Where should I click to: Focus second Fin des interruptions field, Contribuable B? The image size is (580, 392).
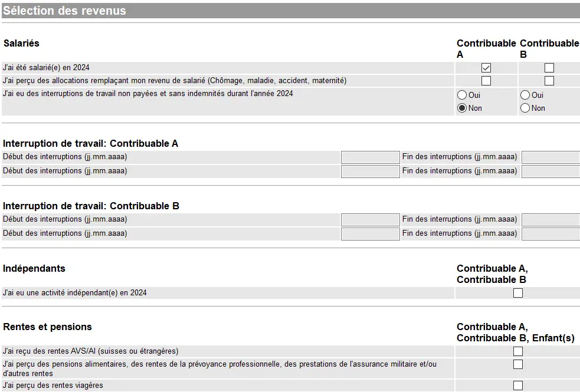(x=550, y=234)
